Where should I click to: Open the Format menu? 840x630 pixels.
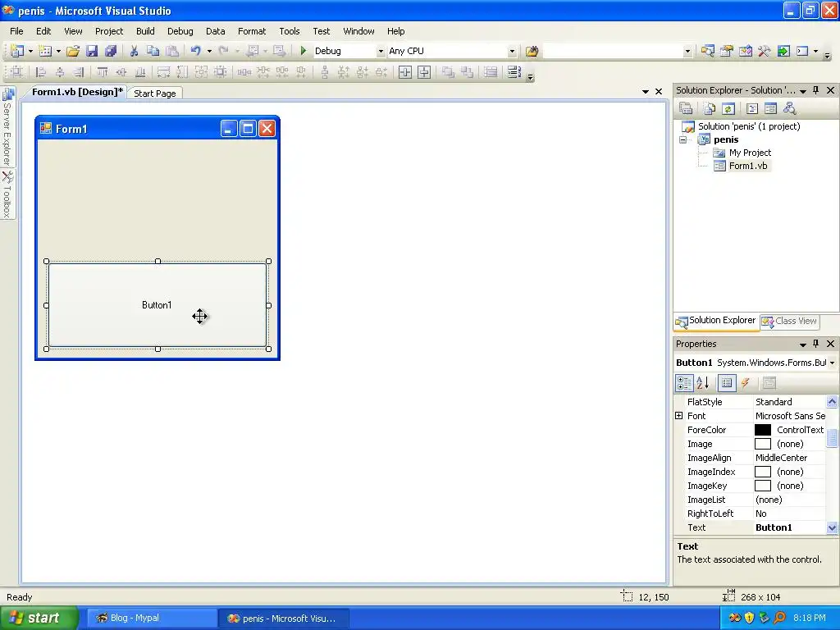point(252,31)
